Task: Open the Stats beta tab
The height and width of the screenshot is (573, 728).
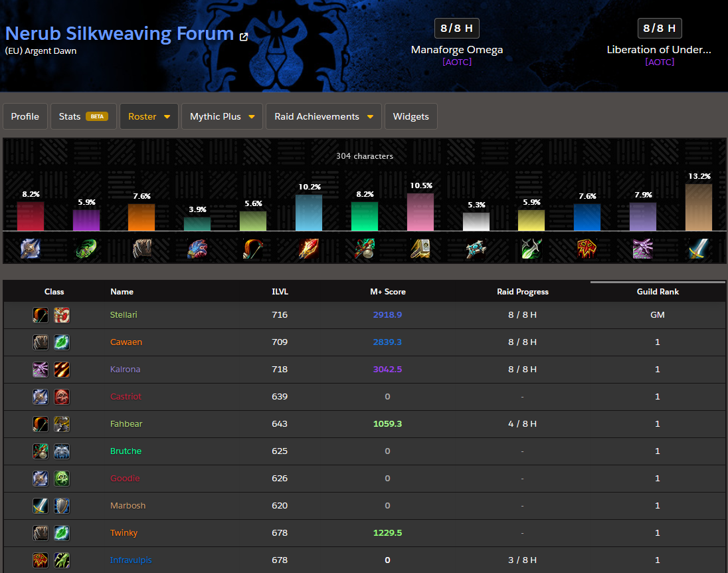Action: point(84,116)
